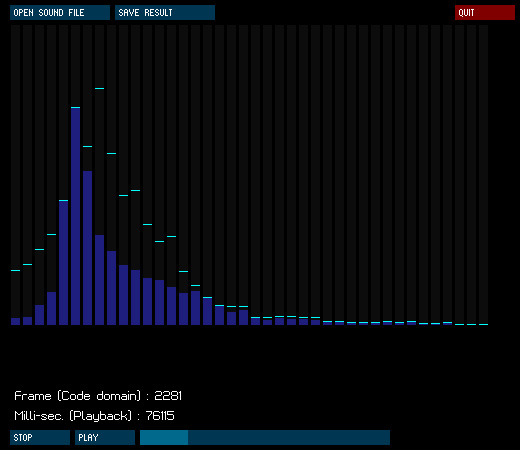The width and height of the screenshot is (520, 450).
Task: Quit the application with the red QUIT button
Action: (485, 13)
